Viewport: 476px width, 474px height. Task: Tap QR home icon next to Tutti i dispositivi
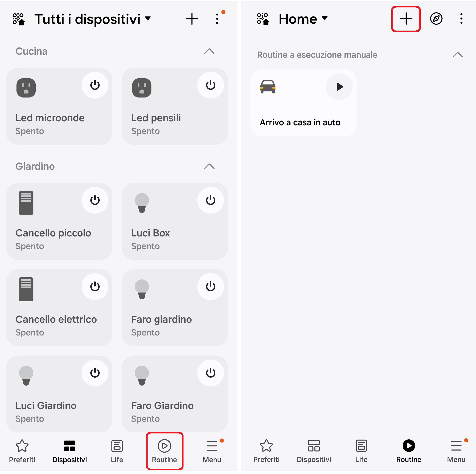tap(19, 19)
